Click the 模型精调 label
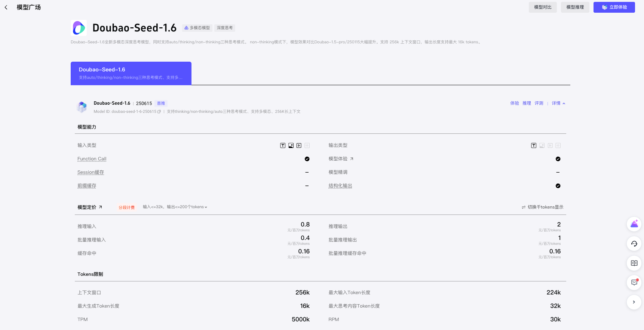 338,172
